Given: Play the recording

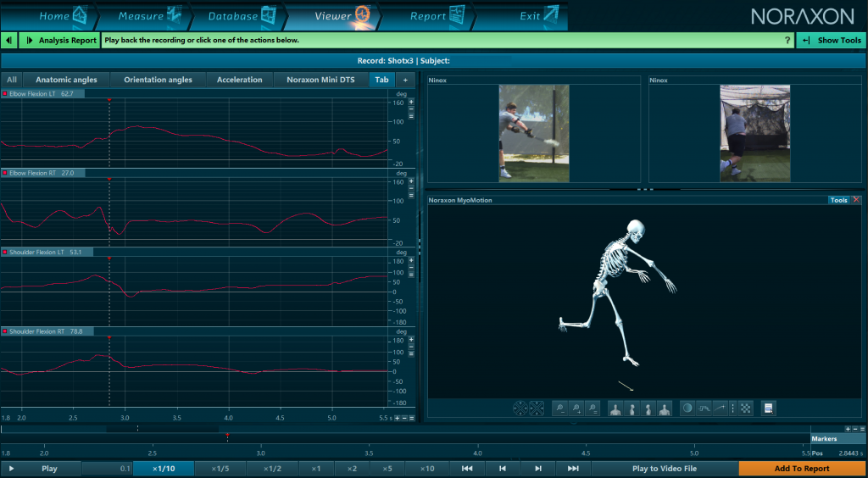Looking at the screenshot, I should pos(41,469).
